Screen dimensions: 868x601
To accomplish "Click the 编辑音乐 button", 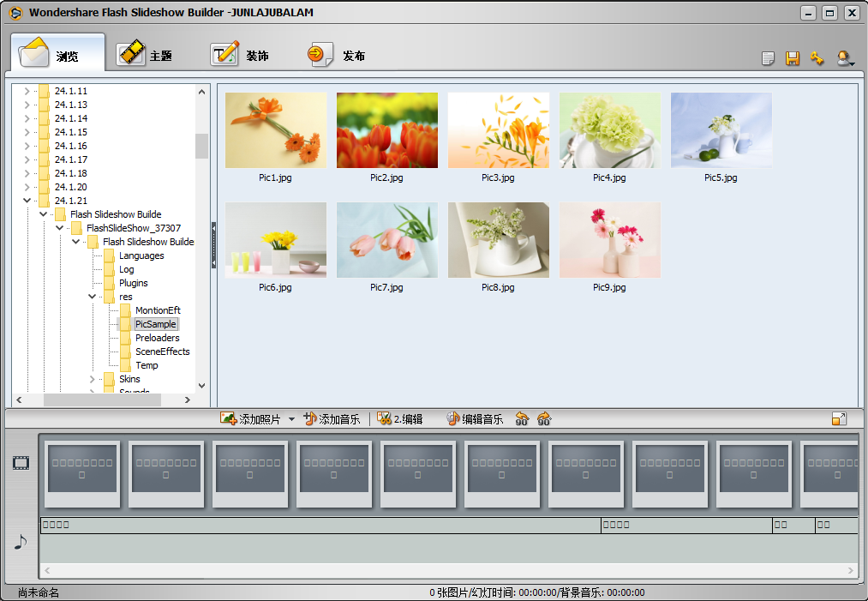I will 474,419.
